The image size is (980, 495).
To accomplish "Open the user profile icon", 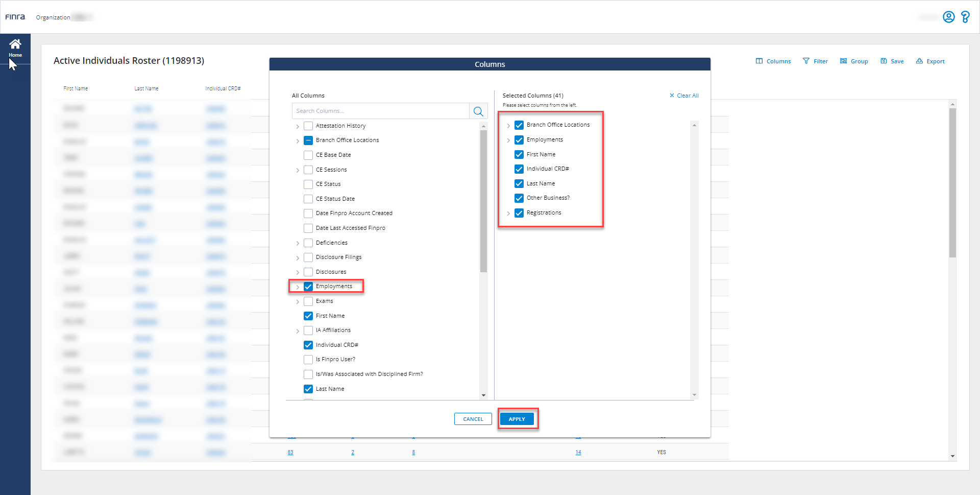I will point(949,17).
